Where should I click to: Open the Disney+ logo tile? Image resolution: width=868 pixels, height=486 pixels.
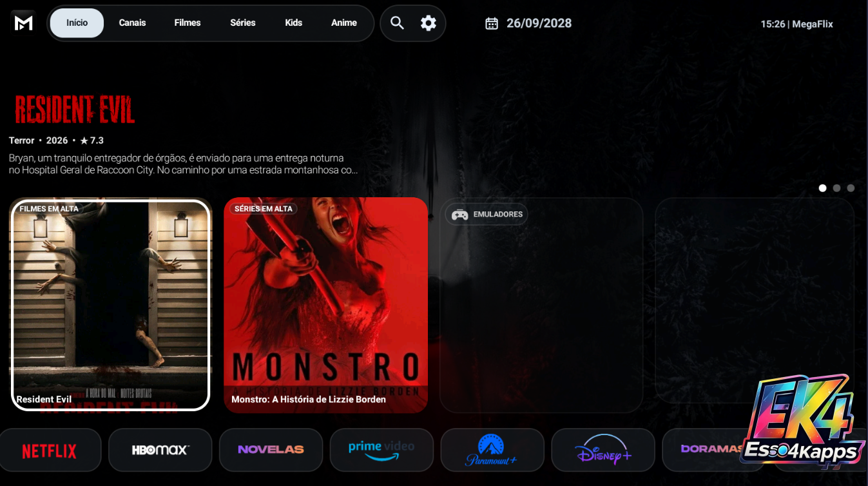[603, 450]
